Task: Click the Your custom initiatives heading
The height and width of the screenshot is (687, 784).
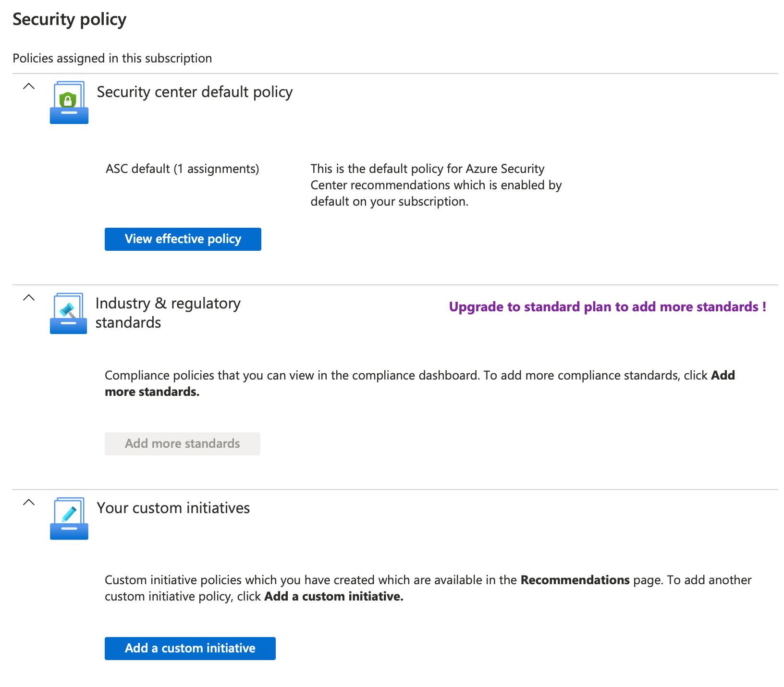Action: coord(173,508)
